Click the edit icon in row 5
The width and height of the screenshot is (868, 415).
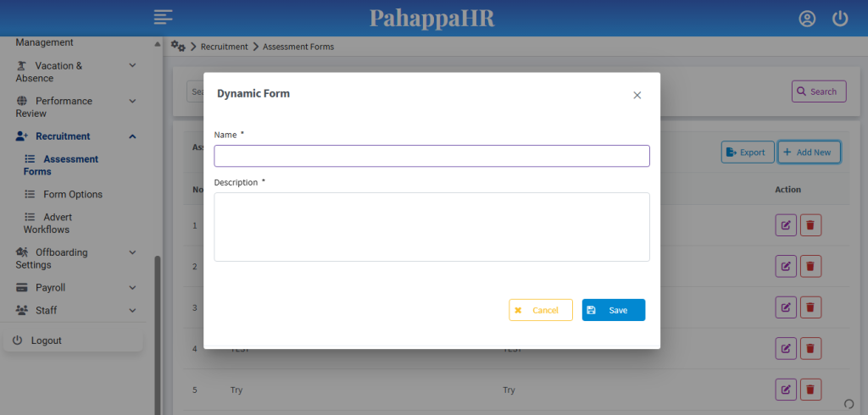[x=786, y=390]
